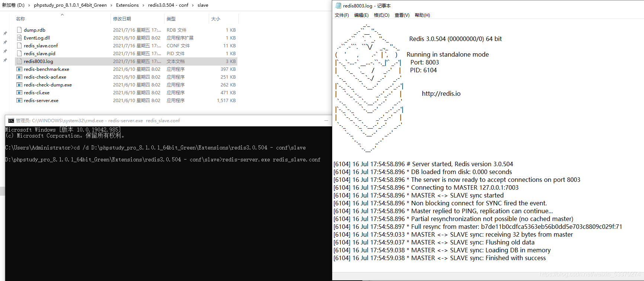Click the redis-check-dump.exe application icon
The width and height of the screenshot is (644, 281).
click(19, 85)
